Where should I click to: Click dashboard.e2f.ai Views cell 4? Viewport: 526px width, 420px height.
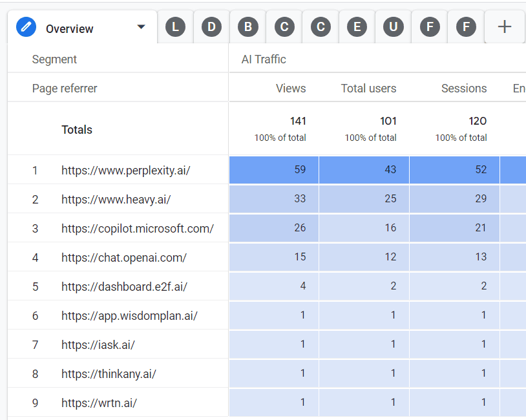coord(274,286)
